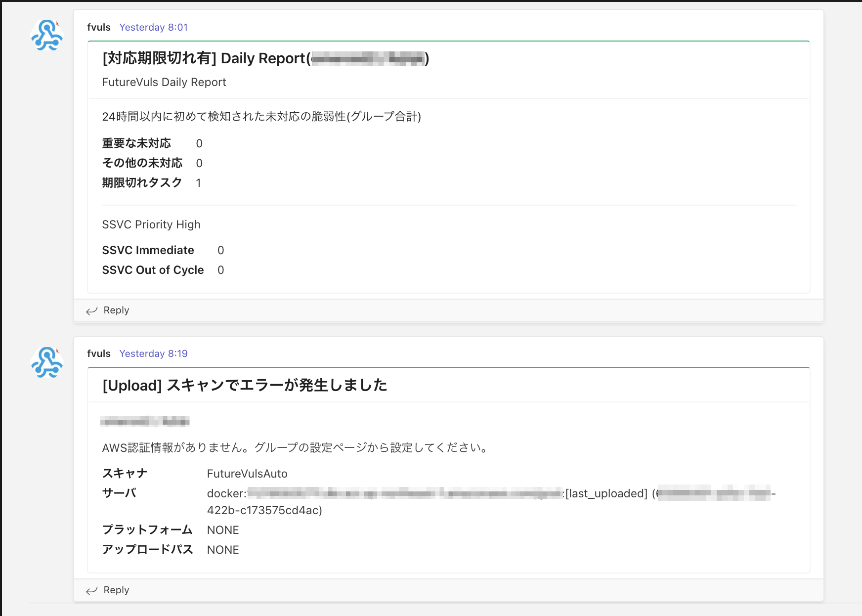The image size is (862, 616).
Task: Click the reply arrow icon under the Upload error card
Action: (x=92, y=590)
